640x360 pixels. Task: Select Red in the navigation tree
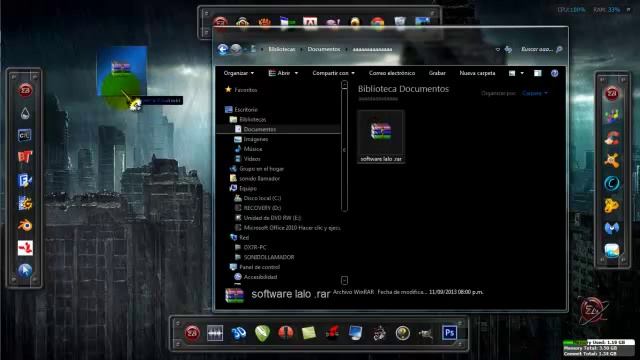coord(244,238)
